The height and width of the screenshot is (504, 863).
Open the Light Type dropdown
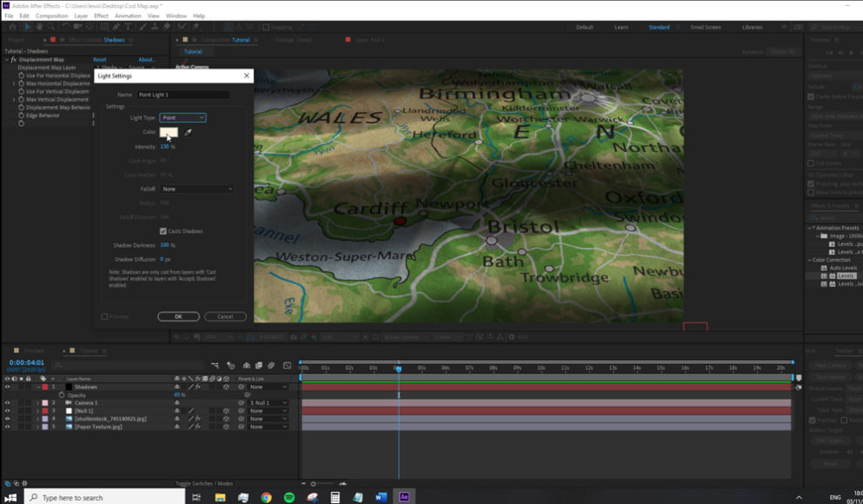(x=182, y=116)
